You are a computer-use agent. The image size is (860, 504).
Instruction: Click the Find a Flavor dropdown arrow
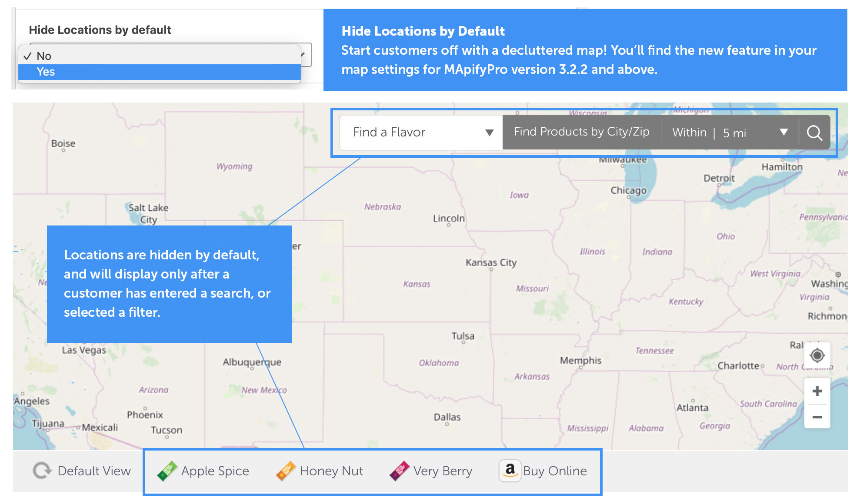click(x=489, y=133)
